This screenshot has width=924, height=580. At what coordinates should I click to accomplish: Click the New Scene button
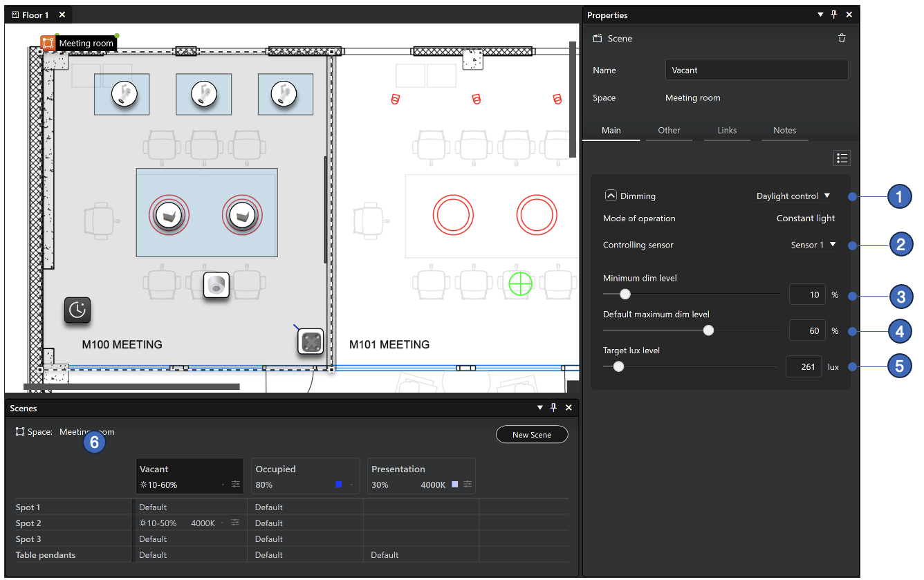click(x=532, y=434)
